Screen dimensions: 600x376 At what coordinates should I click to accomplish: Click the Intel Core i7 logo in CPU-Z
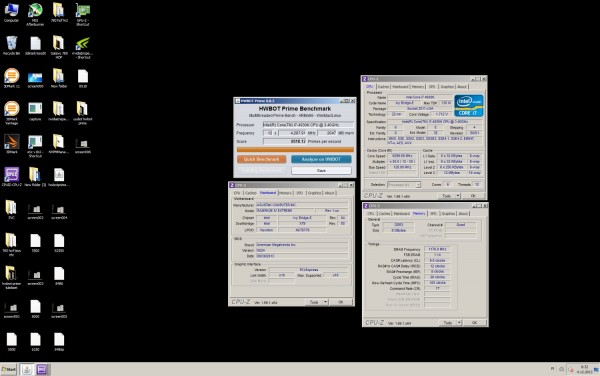469,105
